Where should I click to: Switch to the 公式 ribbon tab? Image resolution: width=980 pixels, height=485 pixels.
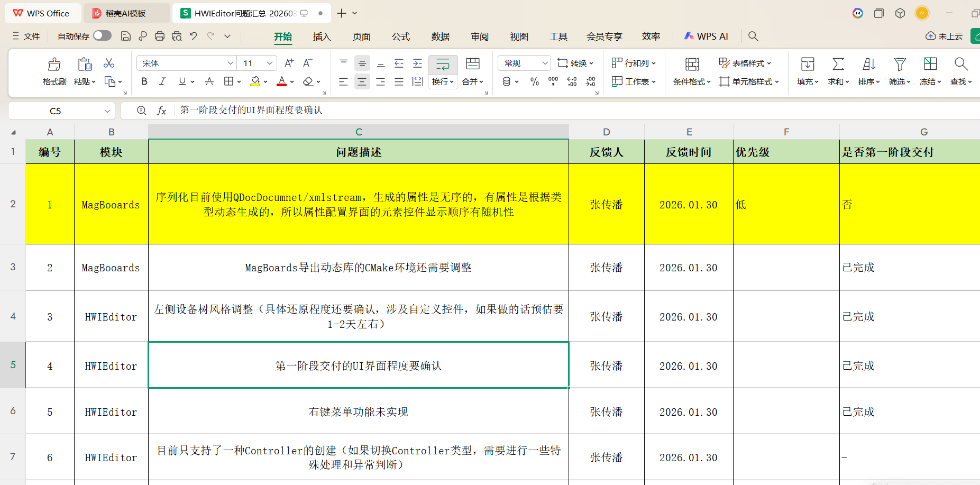point(401,36)
